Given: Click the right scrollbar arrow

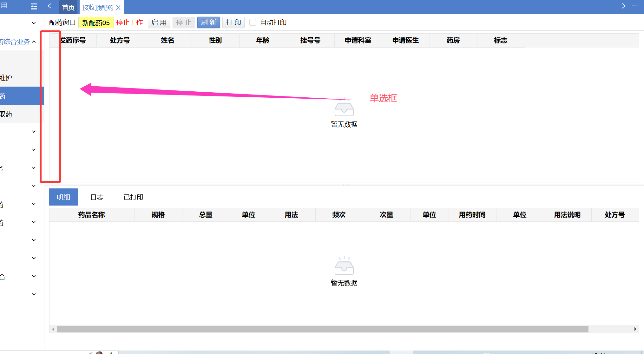Looking at the screenshot, I should pos(635,329).
